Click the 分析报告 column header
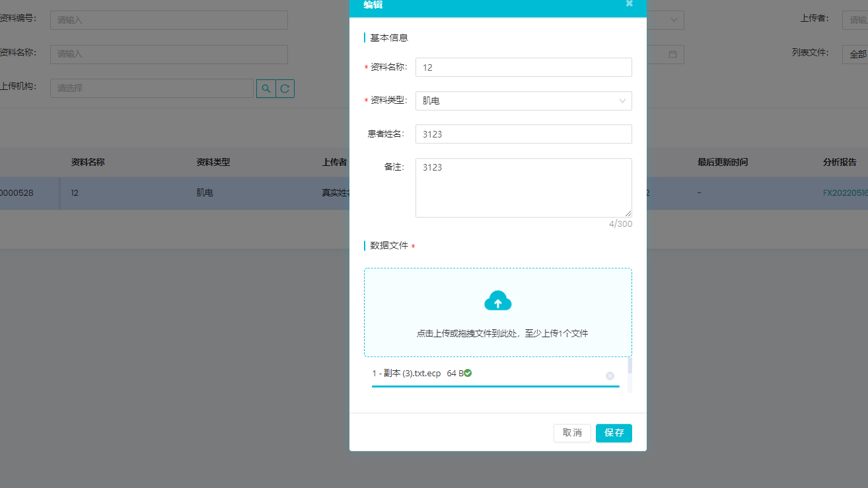 840,162
